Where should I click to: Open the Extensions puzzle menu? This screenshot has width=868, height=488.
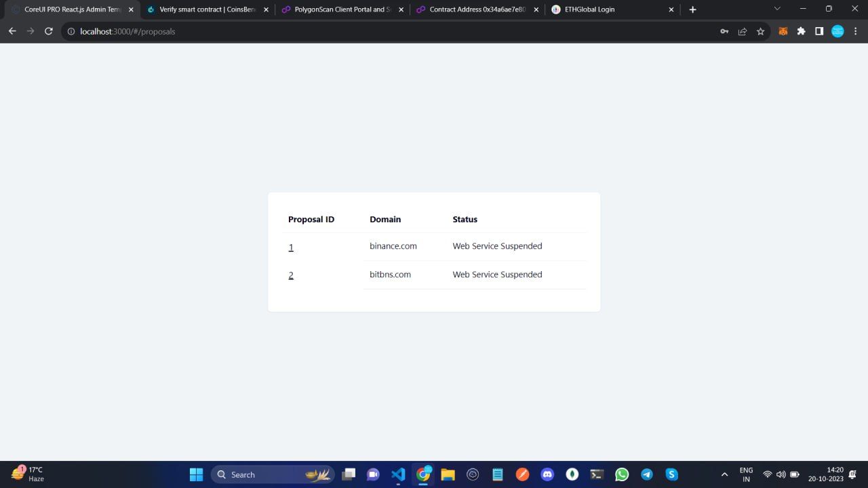coord(802,31)
